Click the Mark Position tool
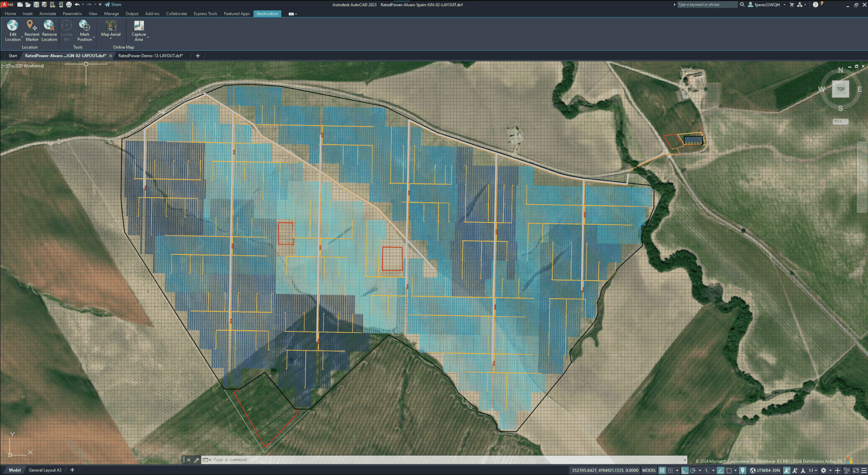This screenshot has height=475, width=868. (85, 26)
